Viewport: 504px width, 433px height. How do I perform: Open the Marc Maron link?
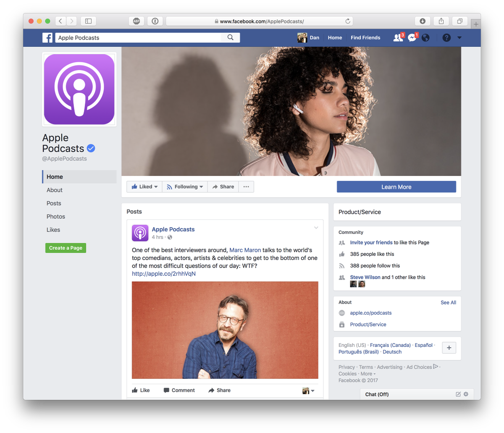coord(245,250)
